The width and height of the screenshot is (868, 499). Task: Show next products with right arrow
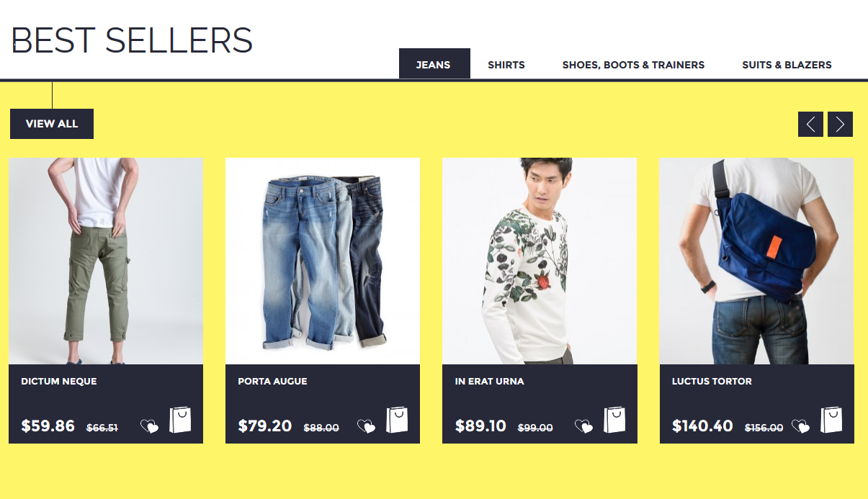click(x=840, y=124)
